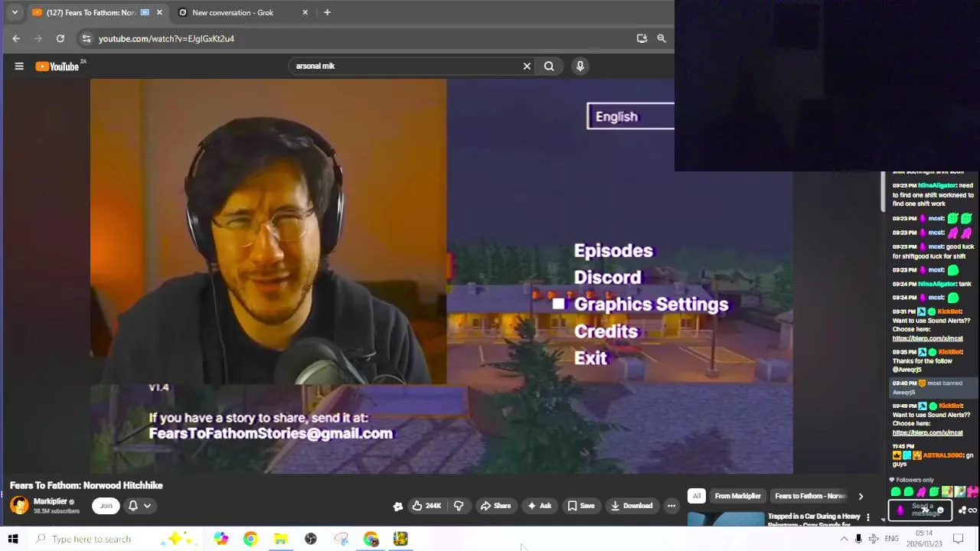Click the icon left of the like button
Screen dimensions: 980x551
click(x=398, y=506)
